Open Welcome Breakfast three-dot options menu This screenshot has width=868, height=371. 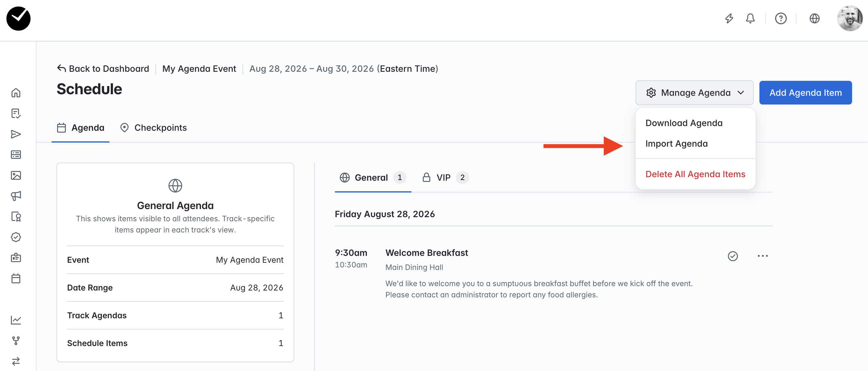point(763,256)
